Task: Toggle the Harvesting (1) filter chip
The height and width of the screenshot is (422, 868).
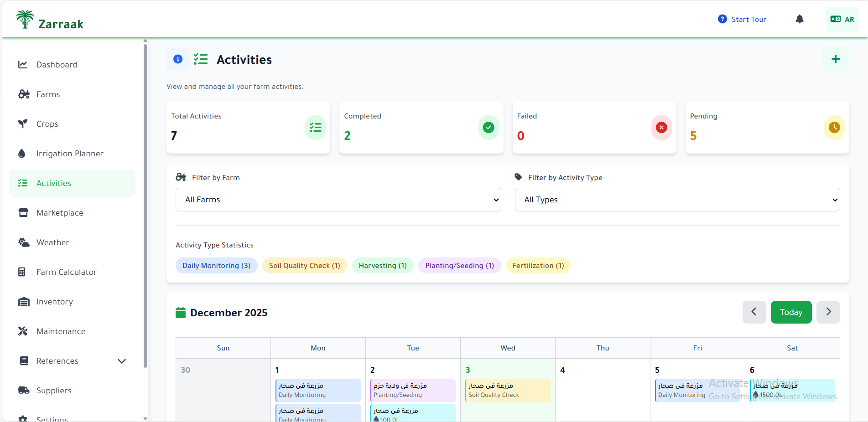Action: [x=382, y=266]
